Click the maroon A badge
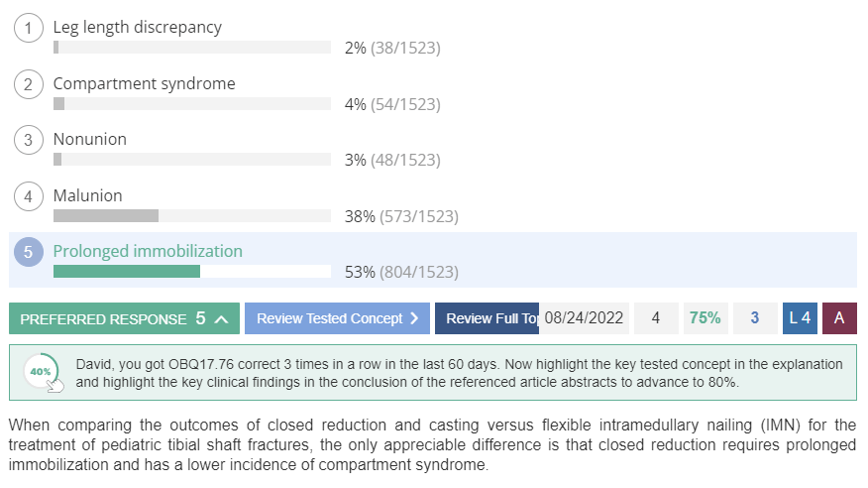The image size is (868, 488). tap(839, 318)
